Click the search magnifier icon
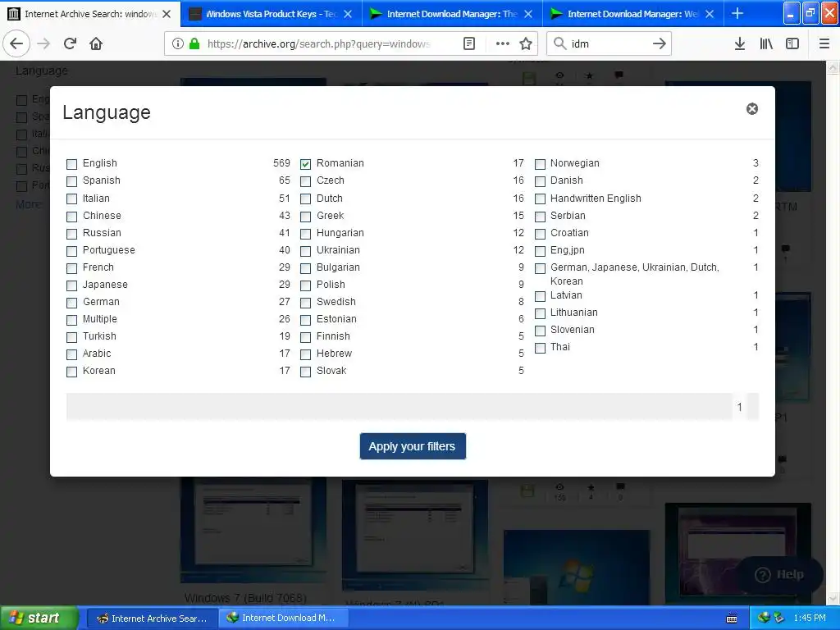 [559, 43]
